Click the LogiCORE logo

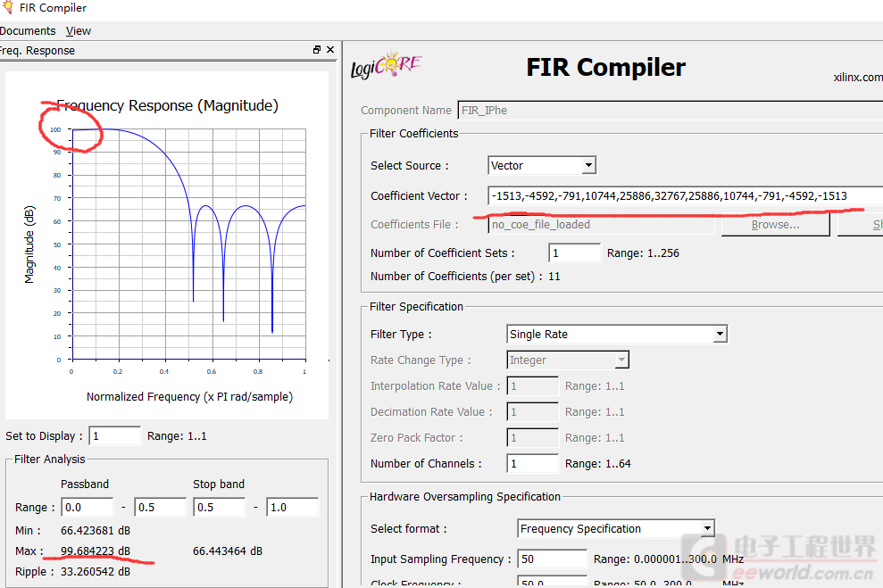386,65
